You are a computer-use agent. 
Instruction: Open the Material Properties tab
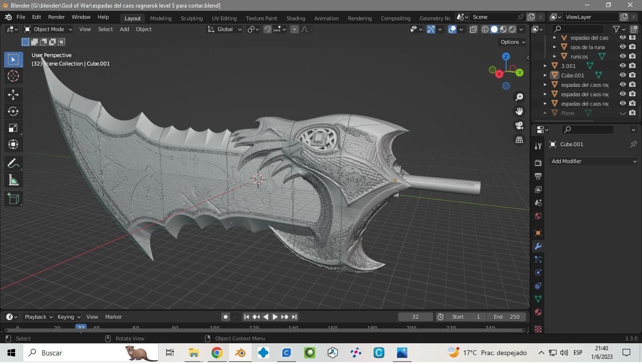click(538, 312)
